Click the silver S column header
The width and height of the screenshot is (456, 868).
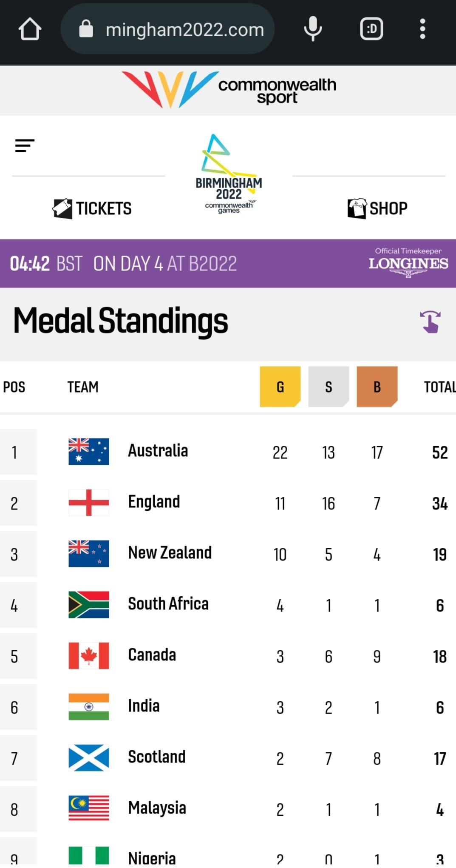(x=329, y=387)
